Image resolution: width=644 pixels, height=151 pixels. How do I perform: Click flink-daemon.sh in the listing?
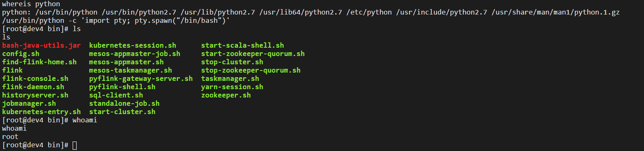(x=33, y=87)
